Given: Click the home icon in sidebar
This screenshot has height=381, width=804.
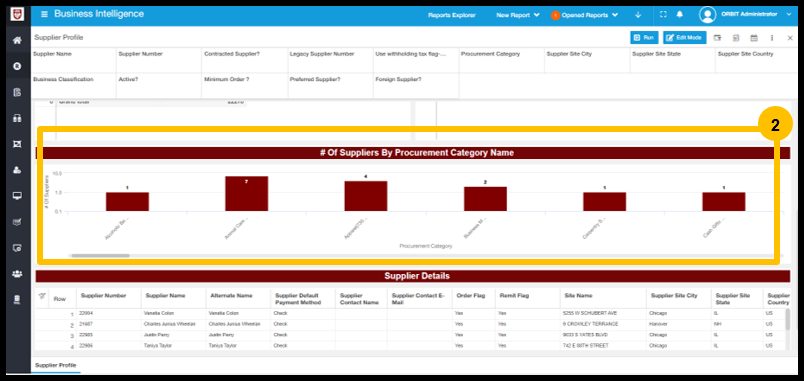Looking at the screenshot, I should (x=17, y=40).
